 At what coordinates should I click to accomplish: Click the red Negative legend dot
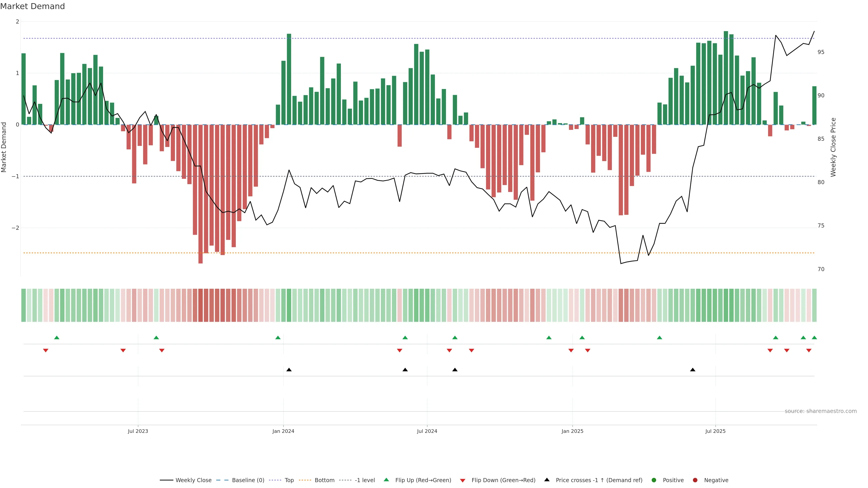pyautogui.click(x=695, y=480)
